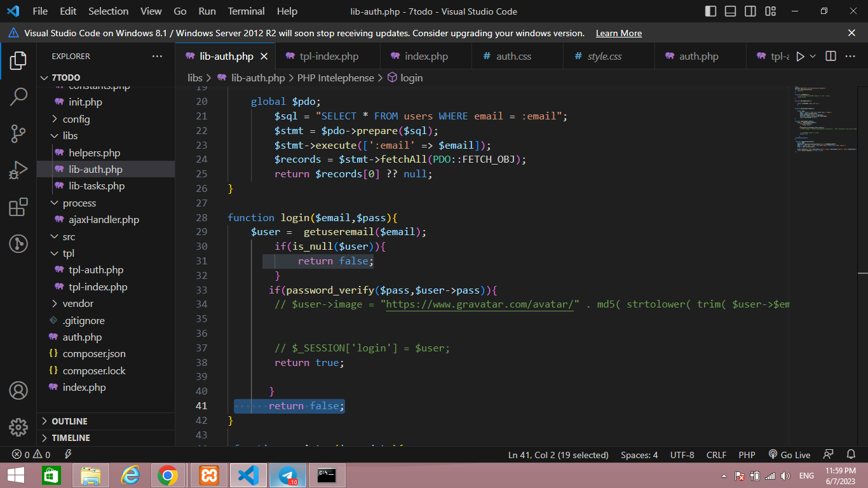Open the Selection menu
Viewport: 868px width, 488px height.
pyautogui.click(x=108, y=11)
